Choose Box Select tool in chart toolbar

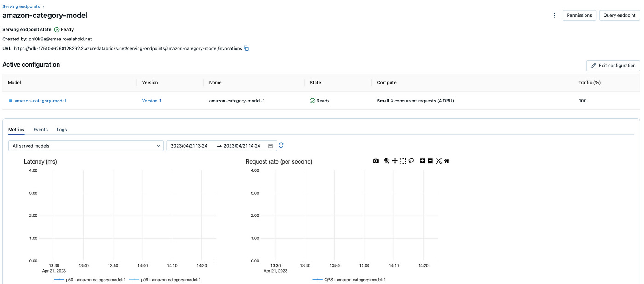tap(403, 161)
